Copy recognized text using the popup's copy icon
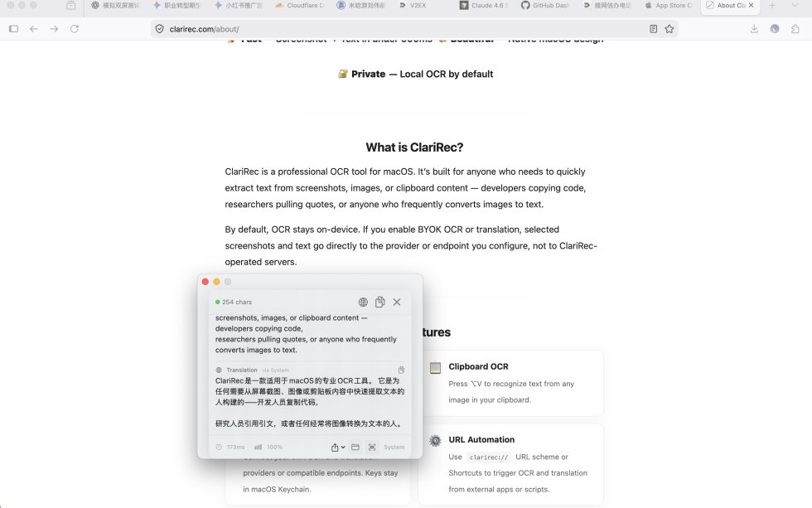Image resolution: width=812 pixels, height=508 pixels. (380, 302)
